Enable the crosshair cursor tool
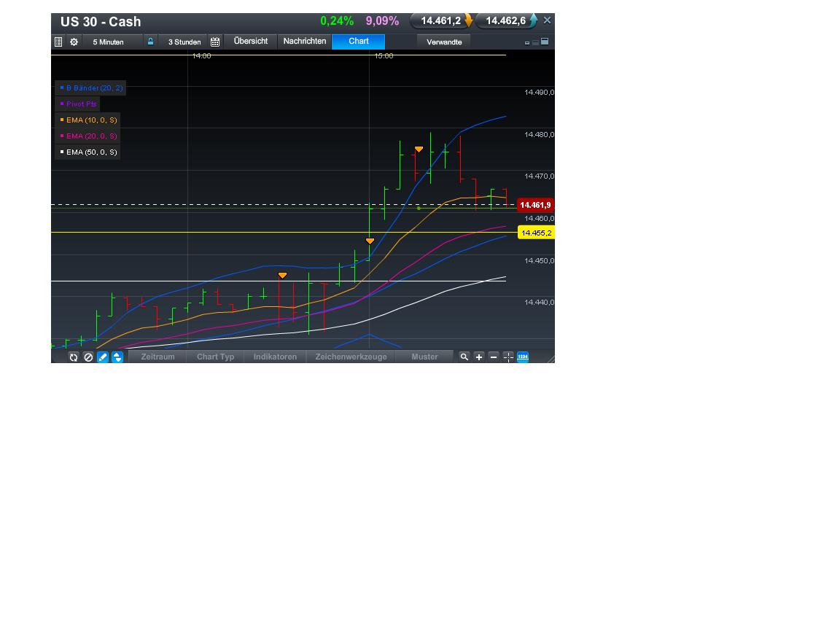This screenshot has height=630, width=840. coord(507,357)
